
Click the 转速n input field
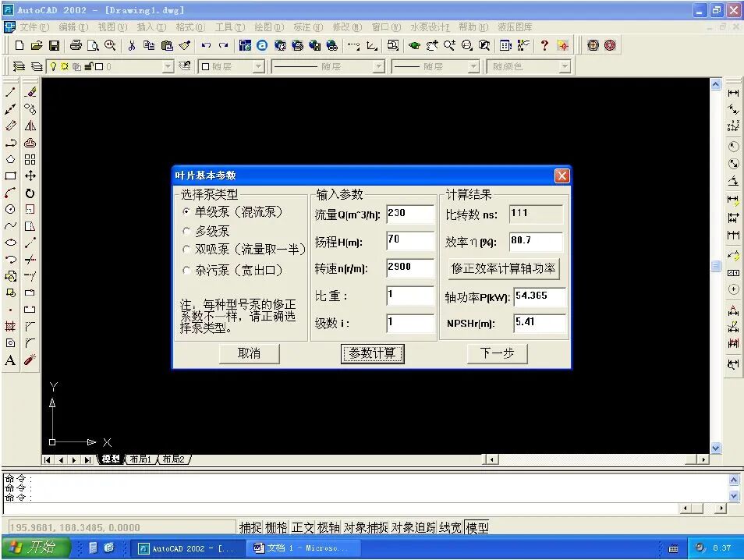point(410,268)
